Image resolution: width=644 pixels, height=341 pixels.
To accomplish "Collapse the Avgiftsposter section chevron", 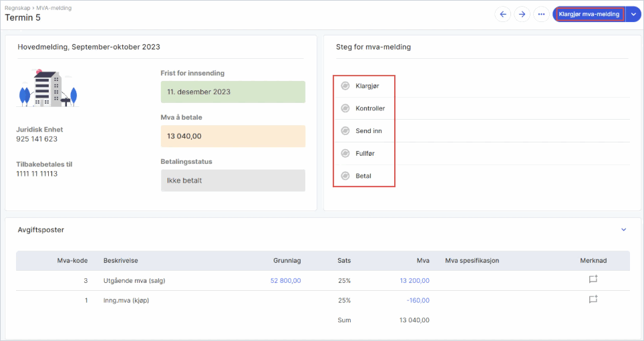I will pos(623,229).
